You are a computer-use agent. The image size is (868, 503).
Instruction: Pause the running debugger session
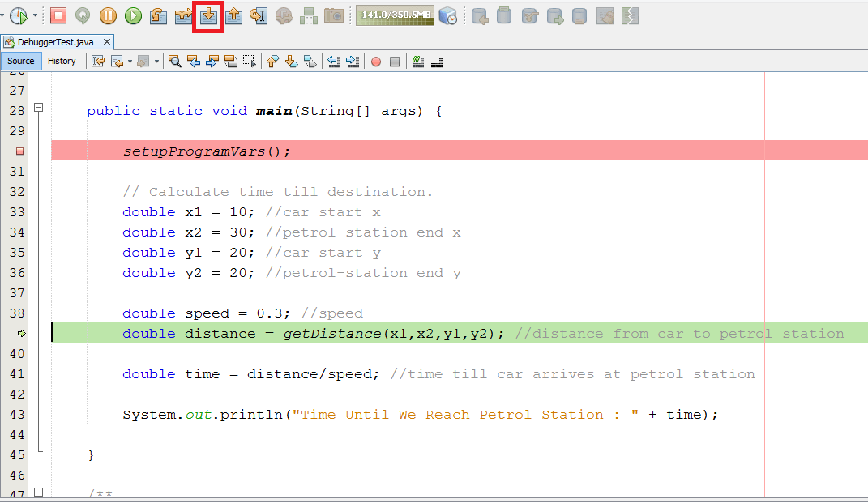click(x=108, y=15)
